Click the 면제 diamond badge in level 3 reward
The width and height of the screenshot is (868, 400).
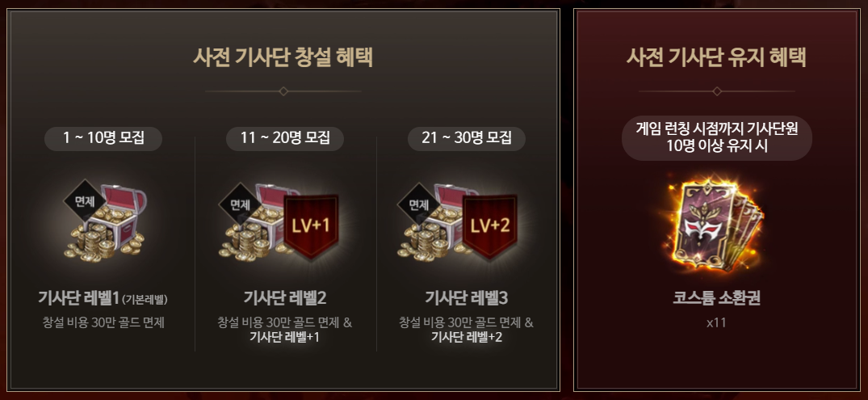[419, 204]
